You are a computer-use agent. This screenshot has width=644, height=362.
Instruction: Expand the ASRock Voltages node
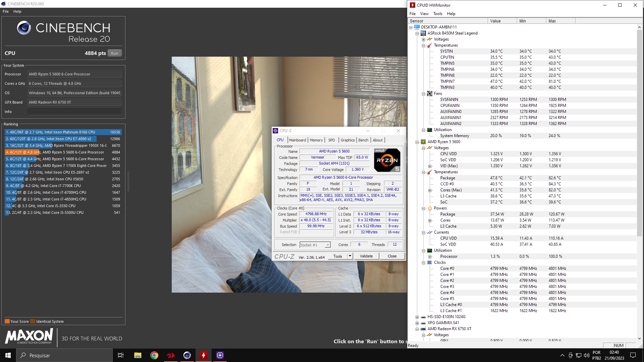point(423,40)
